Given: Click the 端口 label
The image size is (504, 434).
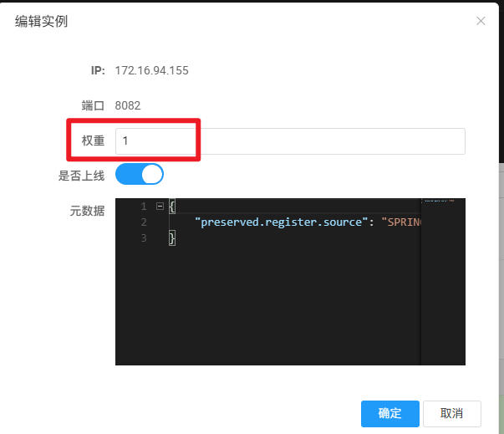Looking at the screenshot, I should click(x=93, y=105).
